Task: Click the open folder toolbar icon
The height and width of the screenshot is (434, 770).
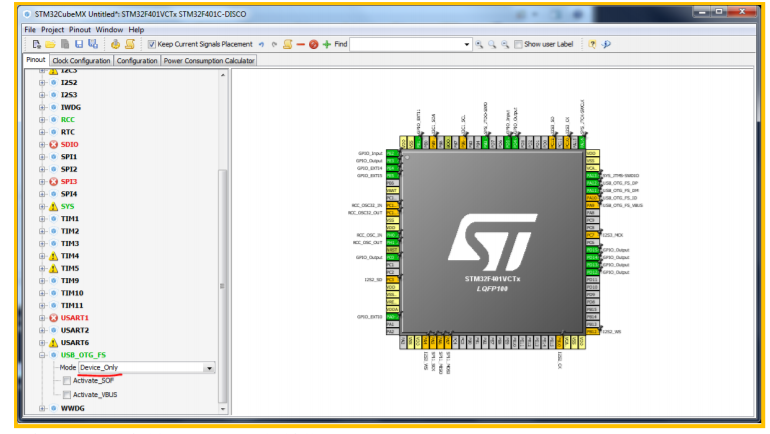Action: pyautogui.click(x=50, y=44)
